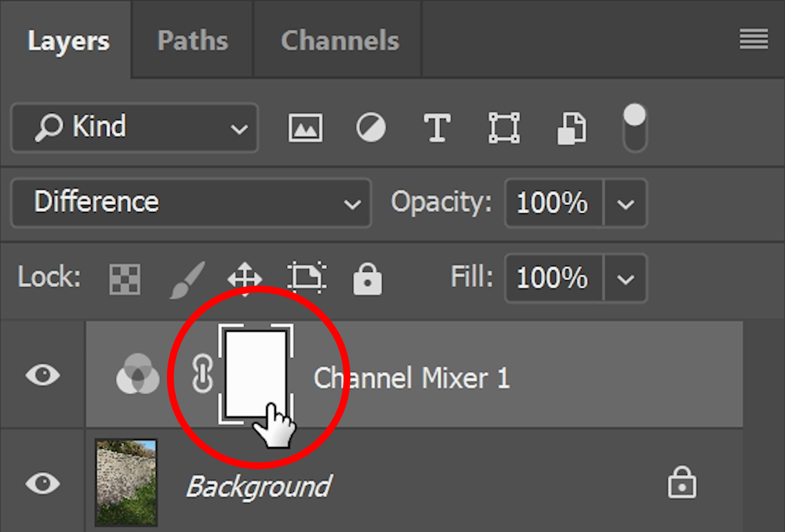Select the Channel Mixer 1 layer name
The width and height of the screenshot is (785, 532).
coord(412,377)
